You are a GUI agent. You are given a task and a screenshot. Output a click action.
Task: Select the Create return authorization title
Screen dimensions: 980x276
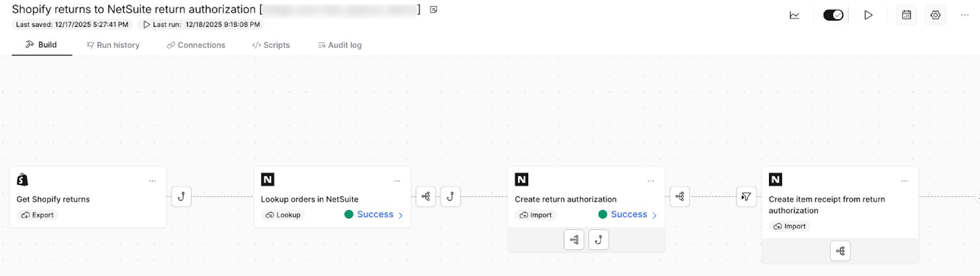566,199
